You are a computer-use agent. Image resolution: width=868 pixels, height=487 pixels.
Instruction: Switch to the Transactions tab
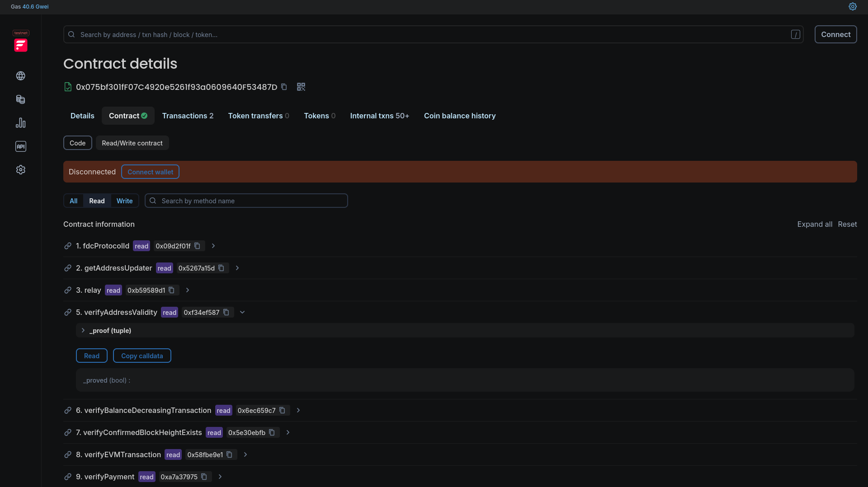(188, 116)
